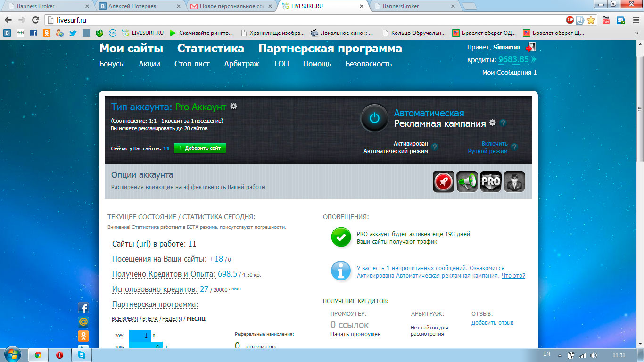
Task: Switch to the Новое персональное сообщение Gmail tab
Action: (x=231, y=6)
